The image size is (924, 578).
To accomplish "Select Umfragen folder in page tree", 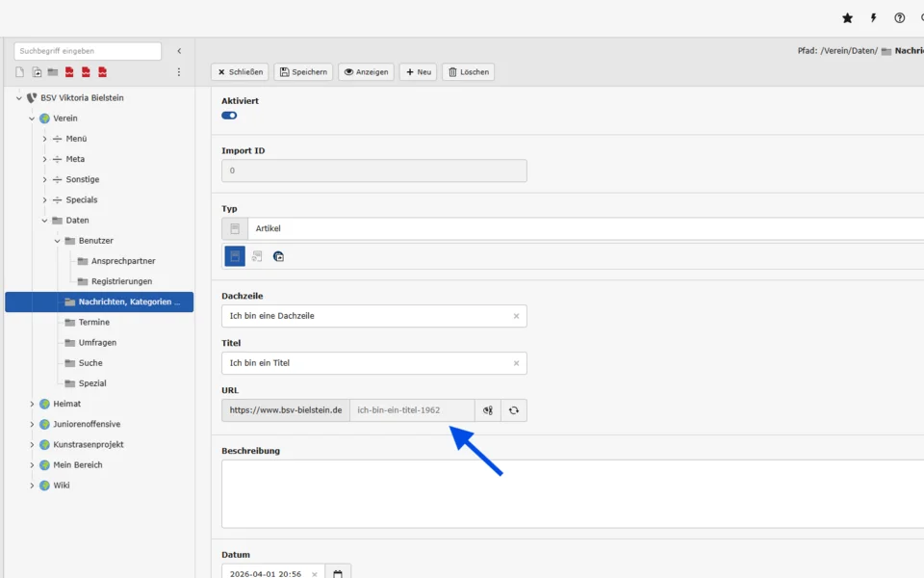I will click(97, 343).
